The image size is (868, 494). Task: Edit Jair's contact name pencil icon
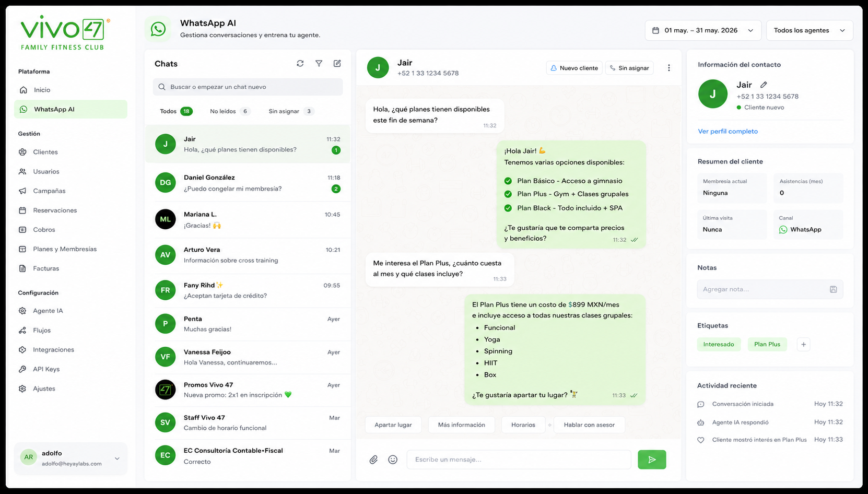(764, 85)
